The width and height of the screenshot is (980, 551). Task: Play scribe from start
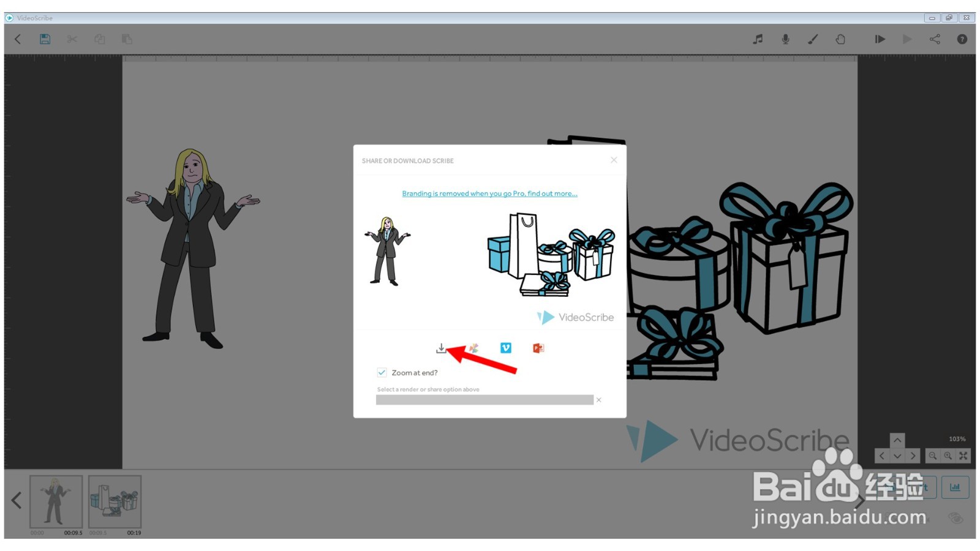tap(880, 39)
